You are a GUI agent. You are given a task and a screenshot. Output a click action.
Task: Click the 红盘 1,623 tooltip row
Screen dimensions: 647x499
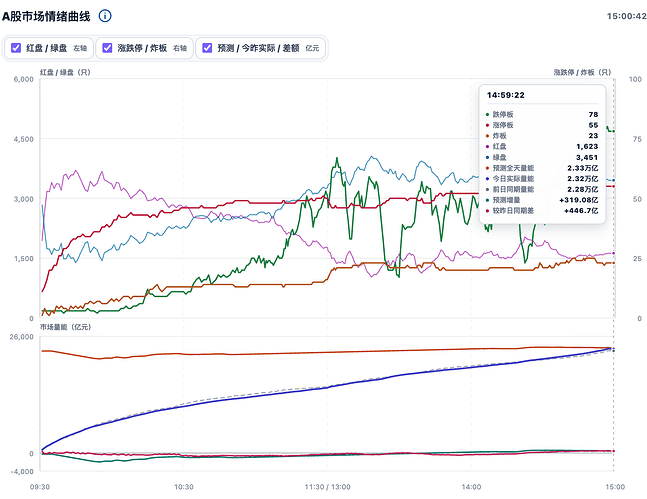pos(542,147)
